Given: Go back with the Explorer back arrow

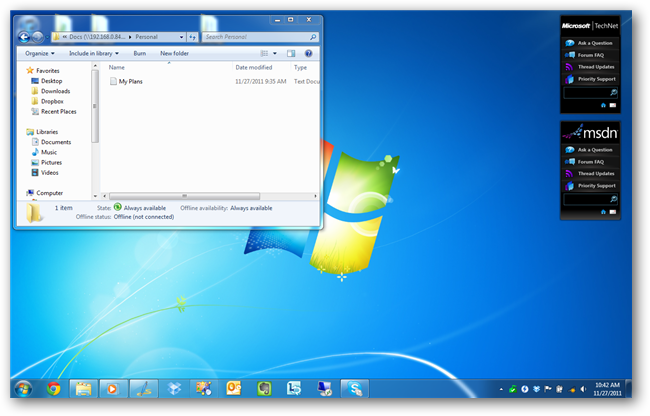Looking at the screenshot, I should coord(24,37).
